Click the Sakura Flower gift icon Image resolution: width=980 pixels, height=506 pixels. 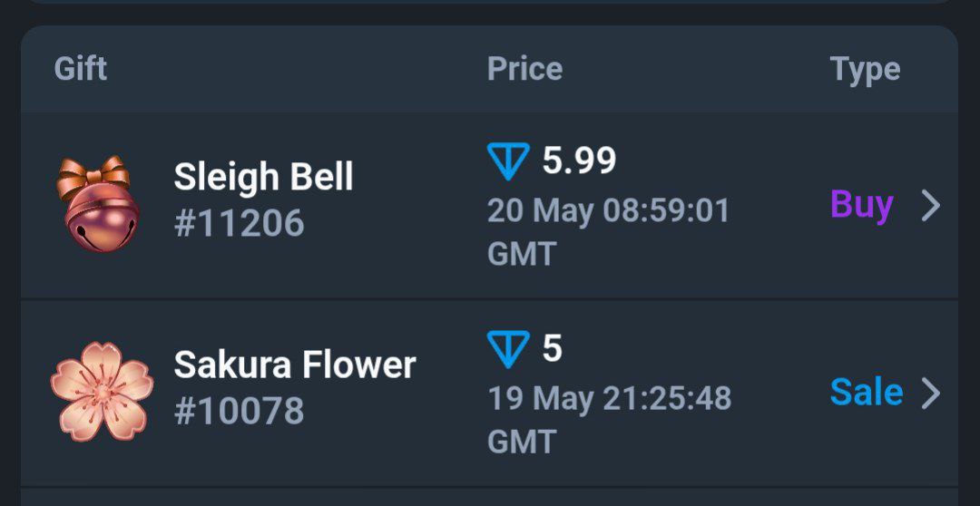tap(102, 391)
